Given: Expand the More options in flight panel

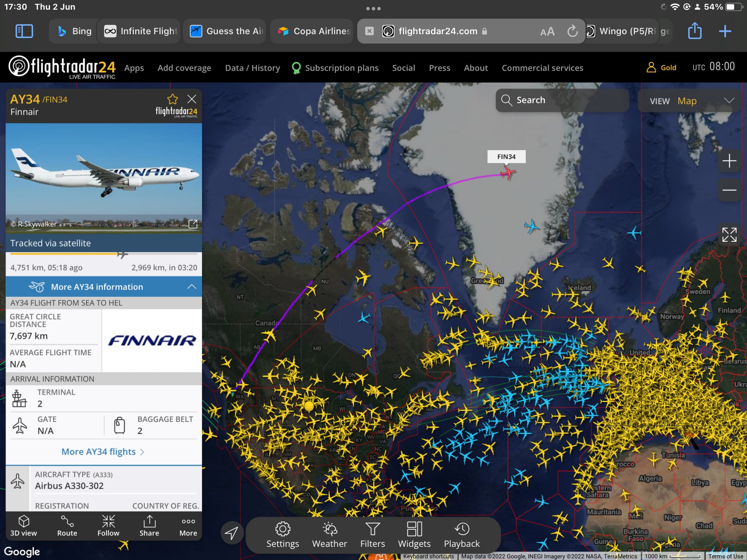Looking at the screenshot, I should click(x=188, y=526).
